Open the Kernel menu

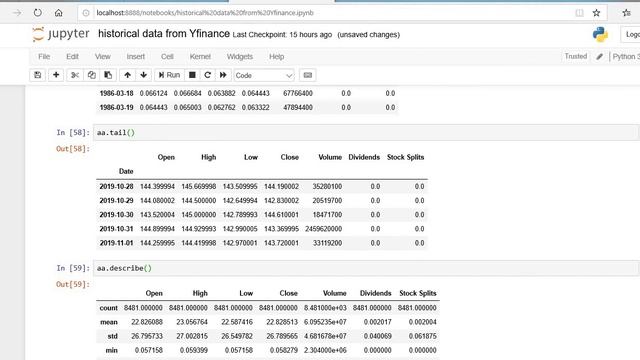tap(200, 57)
